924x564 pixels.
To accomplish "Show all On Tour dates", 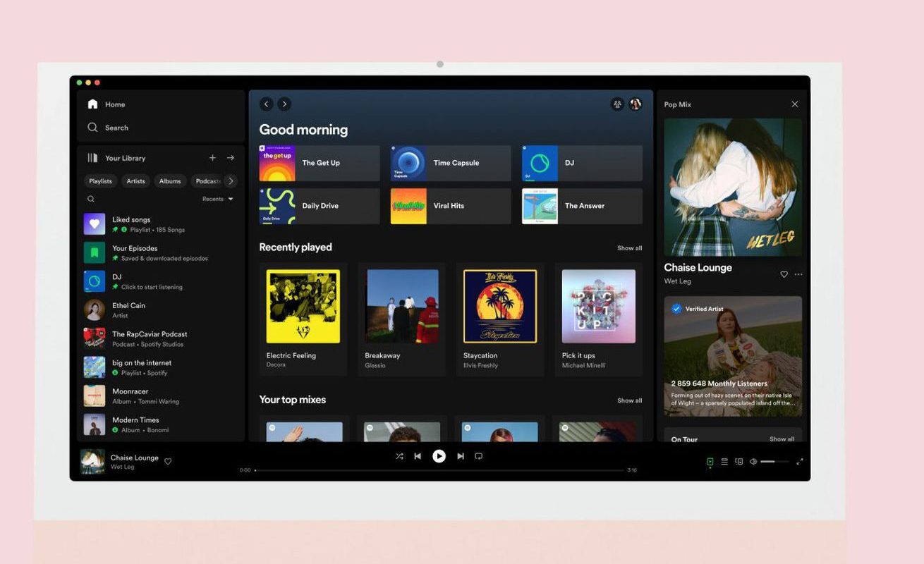I will tap(782, 439).
